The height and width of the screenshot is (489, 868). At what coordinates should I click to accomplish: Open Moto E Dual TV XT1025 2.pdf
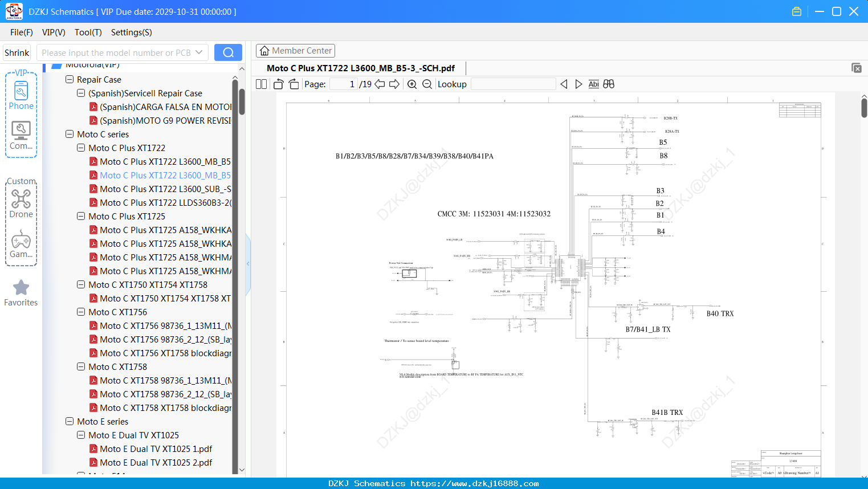pyautogui.click(x=156, y=463)
